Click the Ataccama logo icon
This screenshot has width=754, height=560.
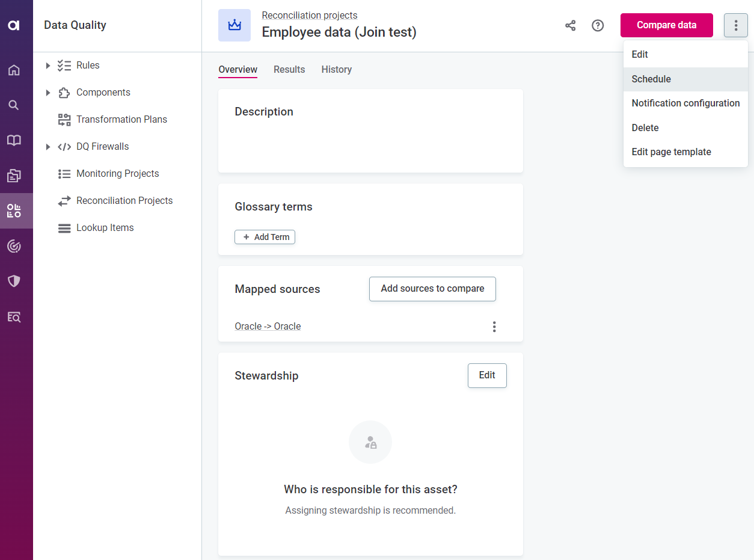pos(14,25)
